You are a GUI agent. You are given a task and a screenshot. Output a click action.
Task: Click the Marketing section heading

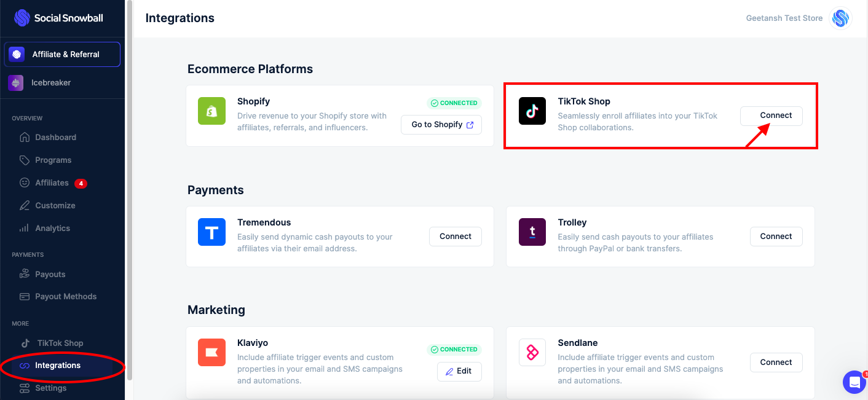[216, 310]
